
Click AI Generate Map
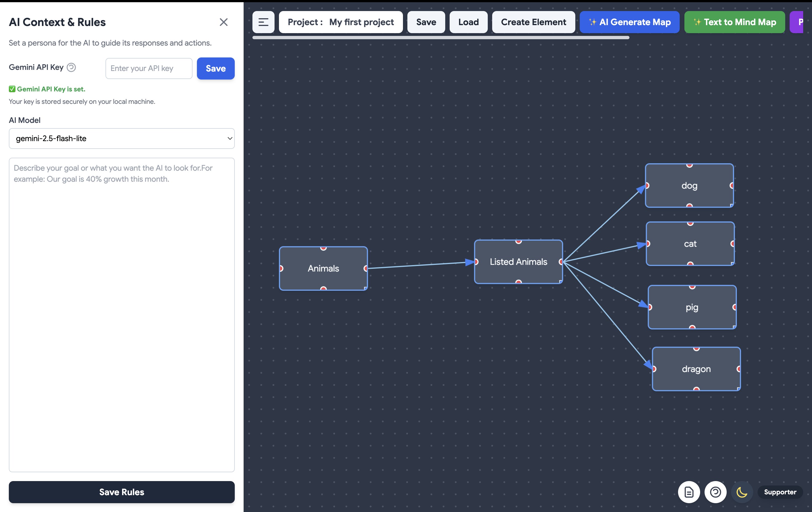pyautogui.click(x=629, y=22)
